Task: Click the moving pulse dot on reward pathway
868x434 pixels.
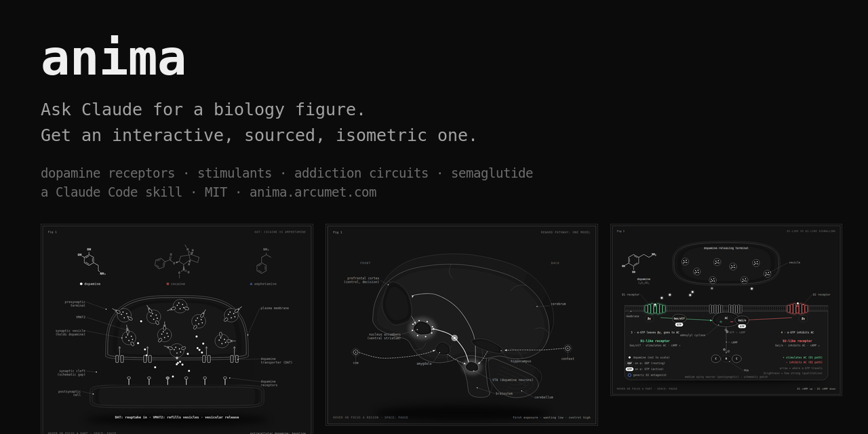Action: (454, 338)
